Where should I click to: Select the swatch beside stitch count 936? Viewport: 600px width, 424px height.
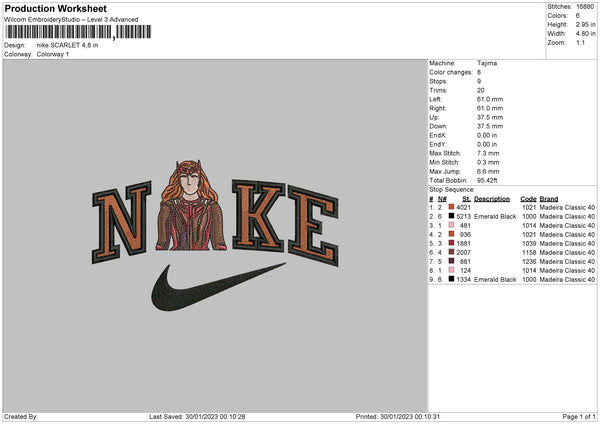coord(452,234)
